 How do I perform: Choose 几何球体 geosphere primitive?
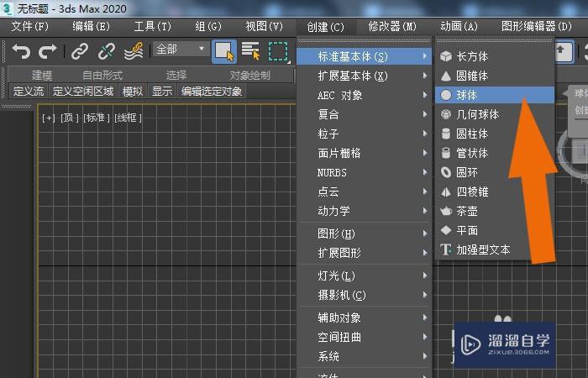coord(494,114)
